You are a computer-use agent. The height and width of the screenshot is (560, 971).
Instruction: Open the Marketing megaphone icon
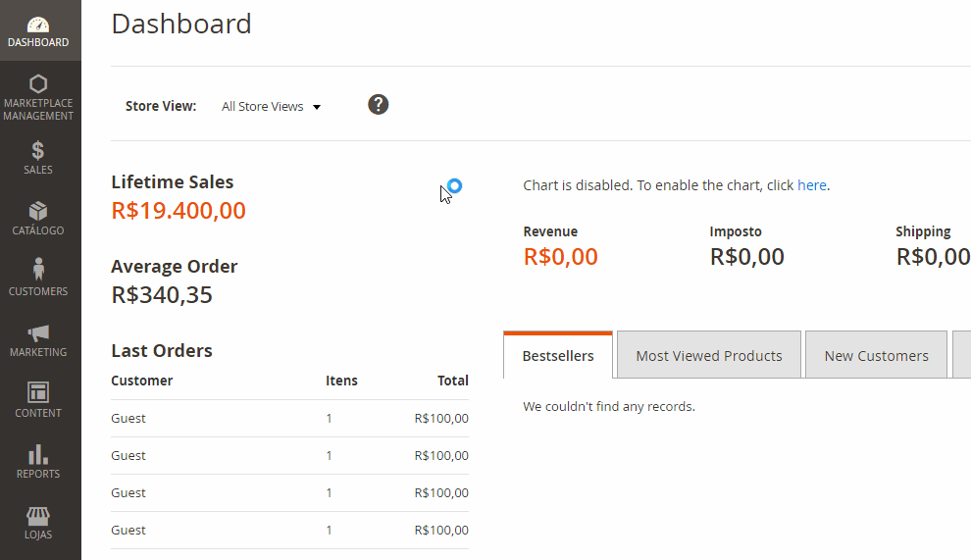tap(38, 332)
